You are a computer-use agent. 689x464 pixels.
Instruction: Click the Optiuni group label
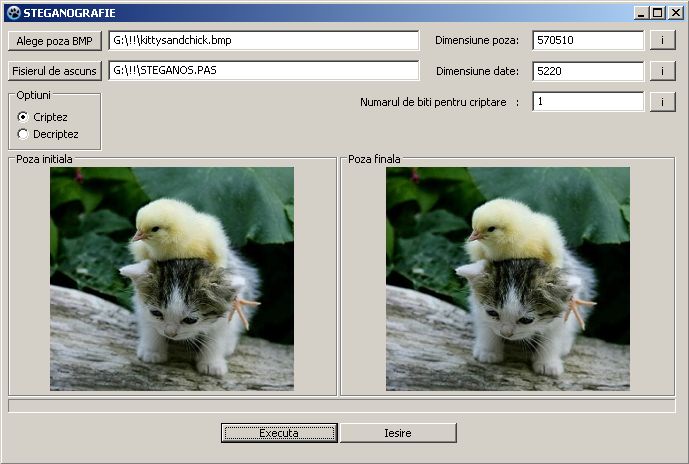point(33,95)
